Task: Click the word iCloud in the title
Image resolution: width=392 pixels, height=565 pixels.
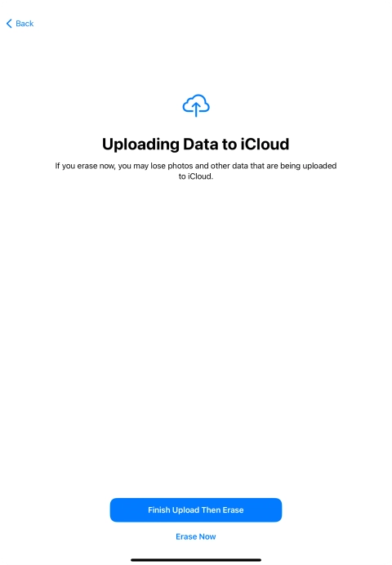Action: (265, 145)
